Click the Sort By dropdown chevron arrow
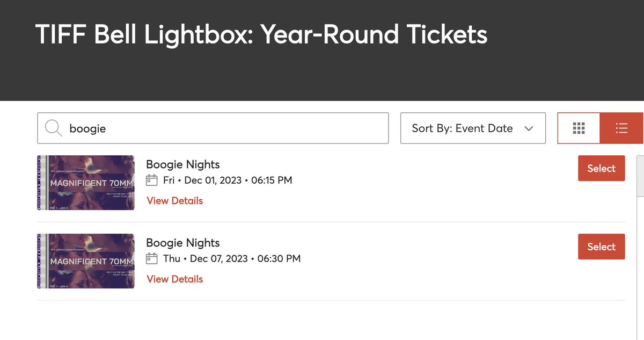Screen dimensions: 644x340 tap(529, 129)
